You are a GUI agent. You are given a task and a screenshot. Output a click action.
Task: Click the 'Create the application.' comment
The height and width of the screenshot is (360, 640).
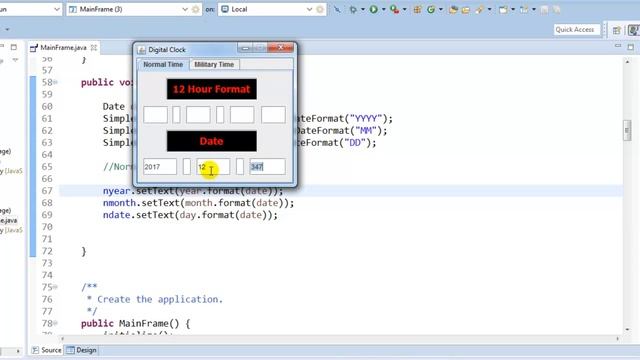[160, 300]
